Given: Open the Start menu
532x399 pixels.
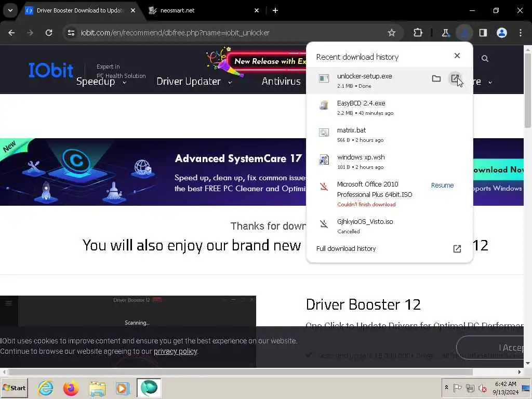Looking at the screenshot, I should coord(14,388).
